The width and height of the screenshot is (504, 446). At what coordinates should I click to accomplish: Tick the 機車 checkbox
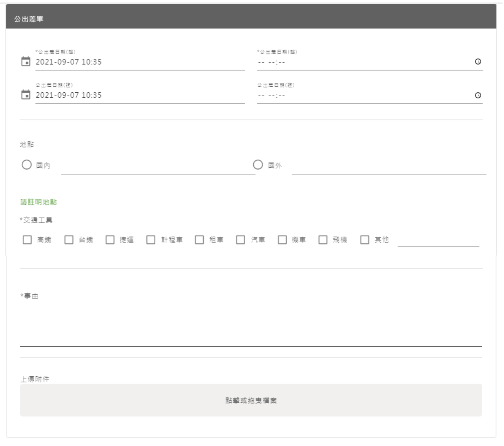click(x=282, y=240)
